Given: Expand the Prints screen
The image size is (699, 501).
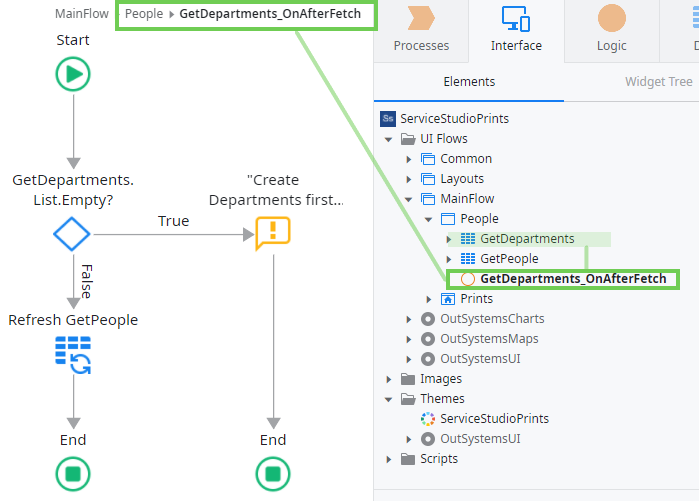Looking at the screenshot, I should (429, 299).
